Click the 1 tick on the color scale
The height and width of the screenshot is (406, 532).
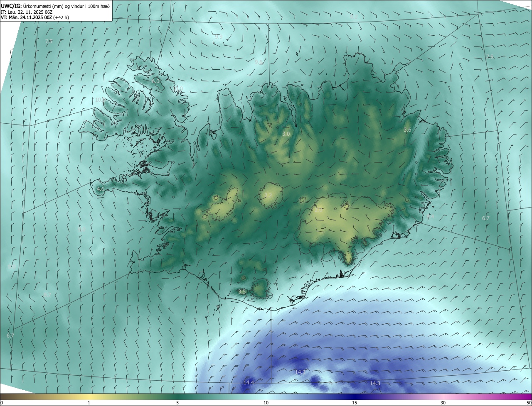click(89, 403)
